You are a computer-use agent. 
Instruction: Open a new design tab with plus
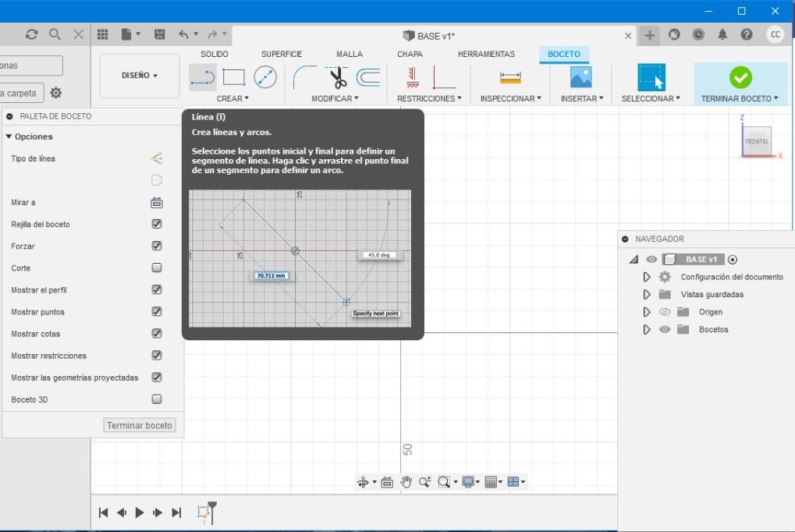click(649, 35)
